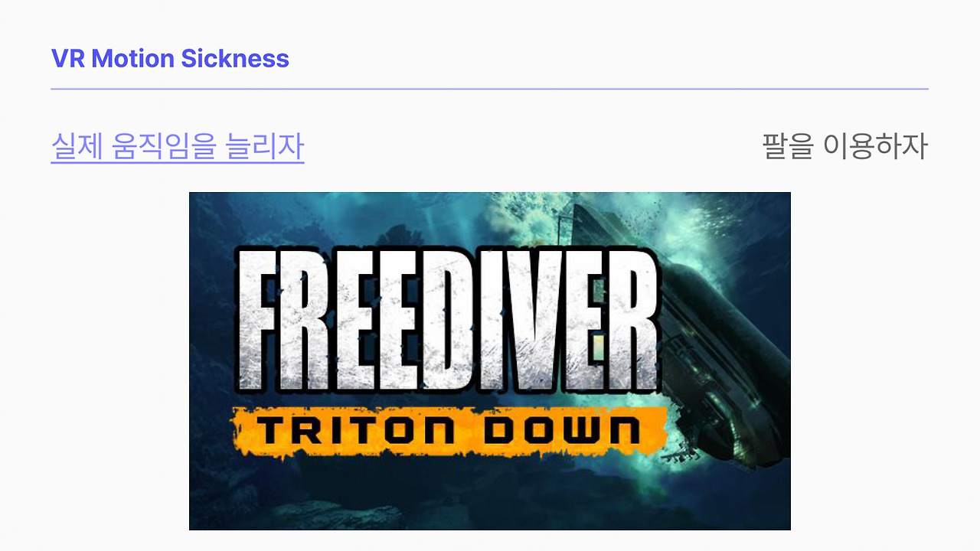Click the word 이용하자 on the right
The width and height of the screenshot is (980, 551).
(875, 145)
